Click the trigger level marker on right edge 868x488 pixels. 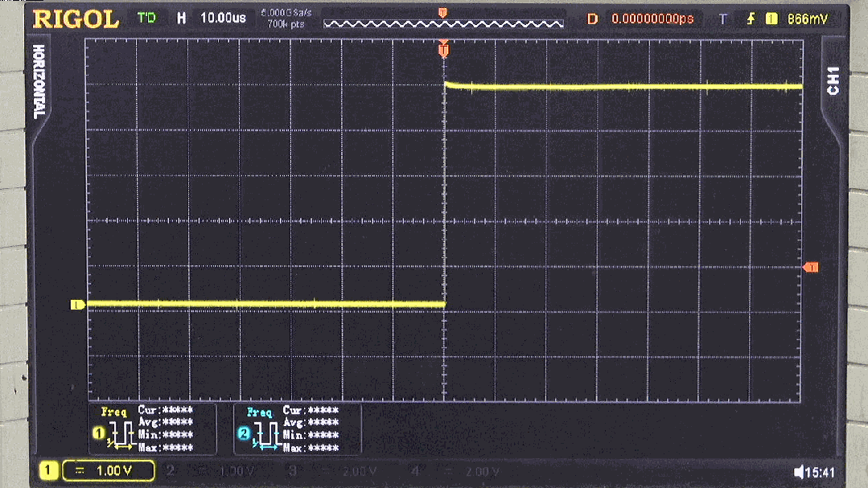810,268
